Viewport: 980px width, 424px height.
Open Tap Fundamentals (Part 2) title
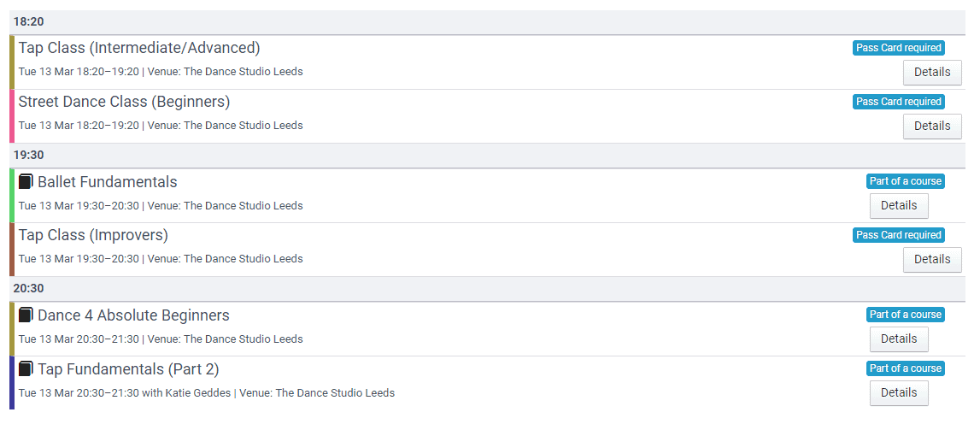pyautogui.click(x=128, y=369)
